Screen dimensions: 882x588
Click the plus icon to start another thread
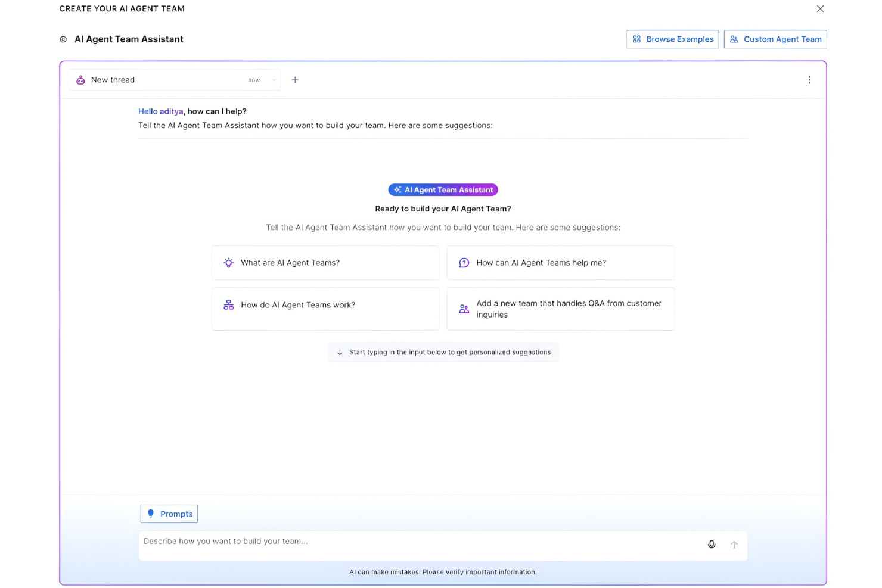(x=295, y=79)
